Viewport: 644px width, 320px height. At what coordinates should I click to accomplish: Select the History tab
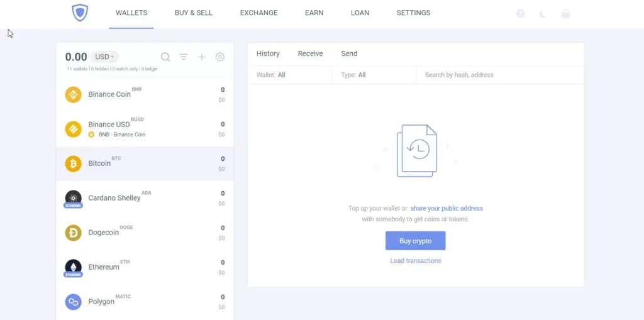(268, 53)
